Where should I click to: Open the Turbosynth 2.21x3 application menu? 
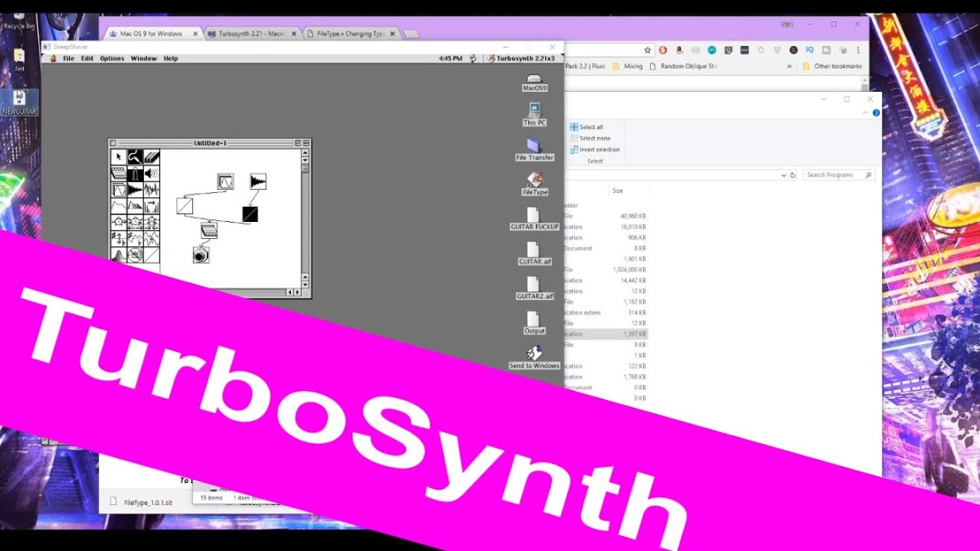521,58
